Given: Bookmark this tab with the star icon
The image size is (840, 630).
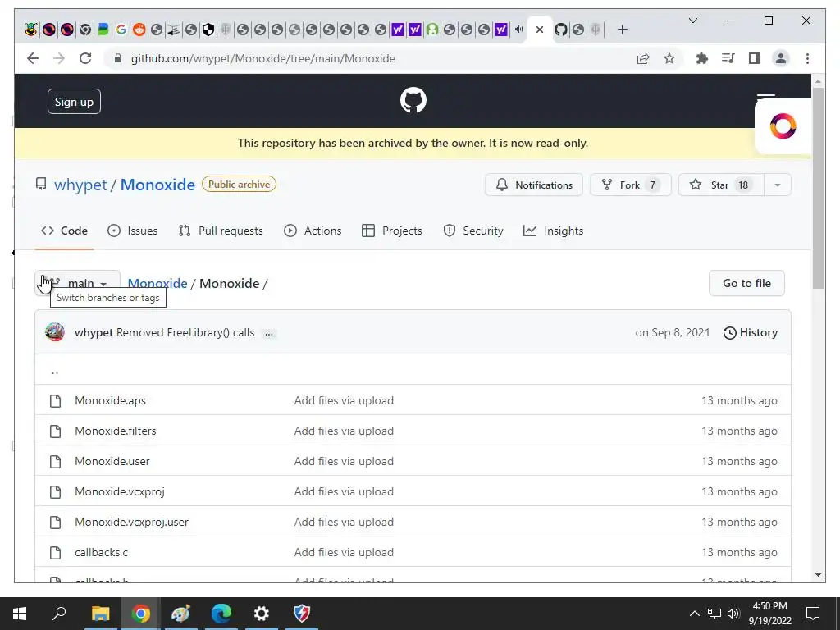Looking at the screenshot, I should (669, 58).
